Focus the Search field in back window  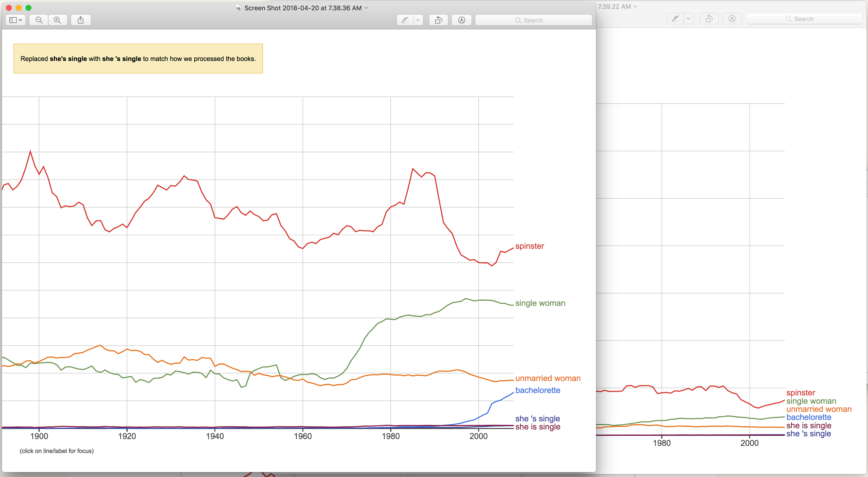click(x=804, y=19)
